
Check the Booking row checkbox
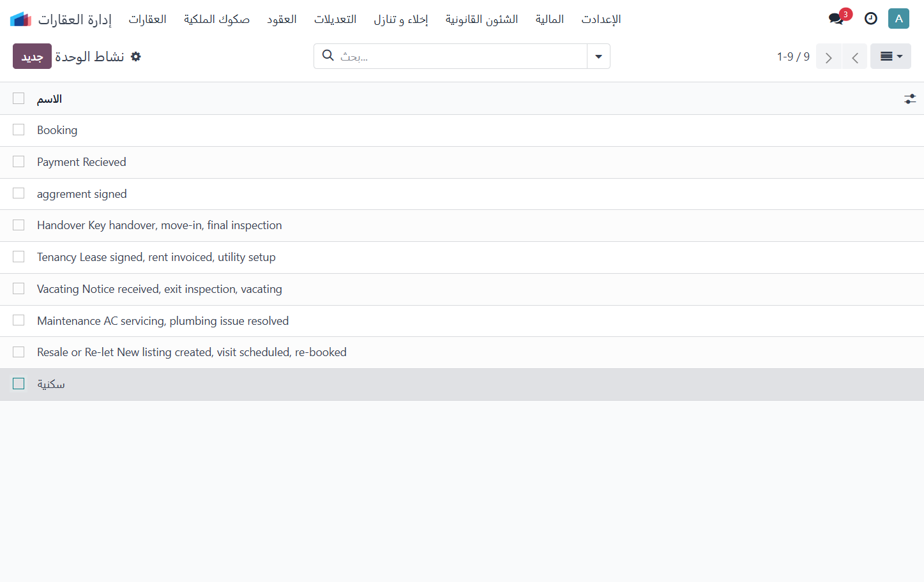[19, 130]
